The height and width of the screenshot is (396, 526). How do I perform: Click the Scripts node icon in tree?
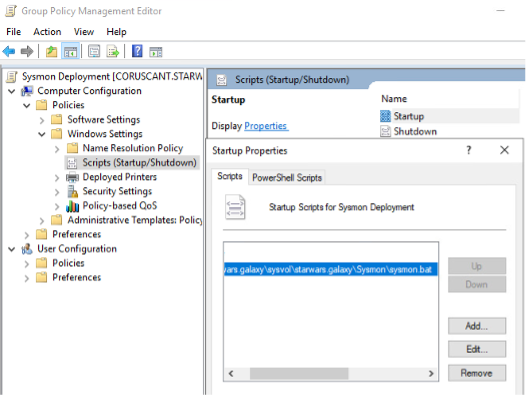click(72, 163)
